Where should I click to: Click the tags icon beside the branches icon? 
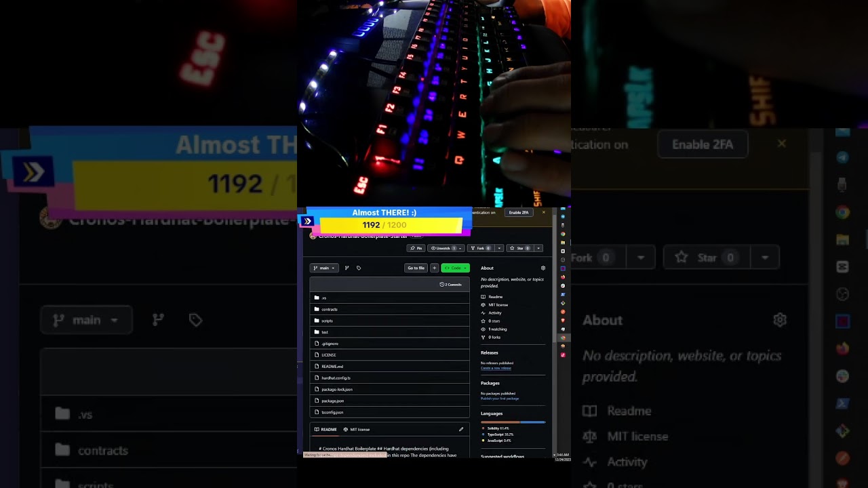tap(359, 268)
